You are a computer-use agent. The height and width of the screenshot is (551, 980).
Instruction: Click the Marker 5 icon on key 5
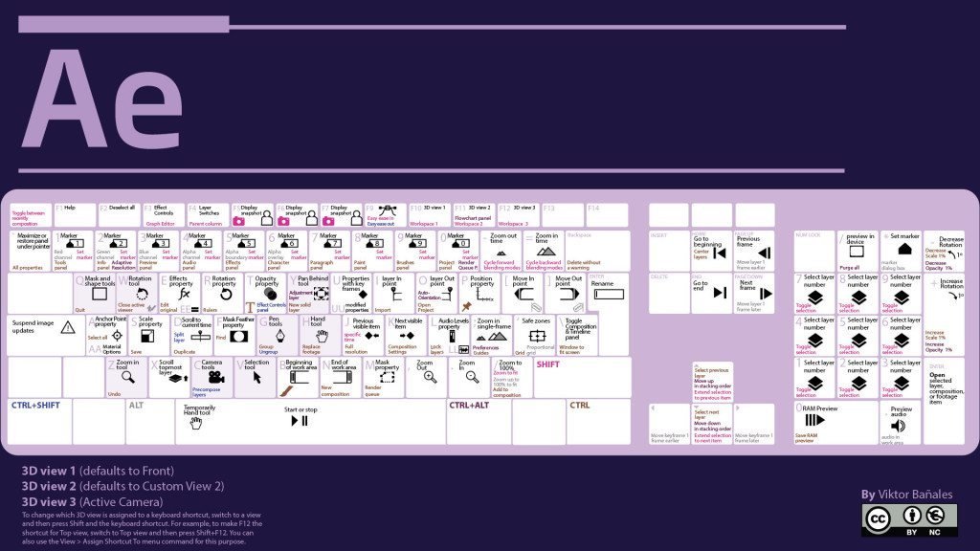point(246,243)
